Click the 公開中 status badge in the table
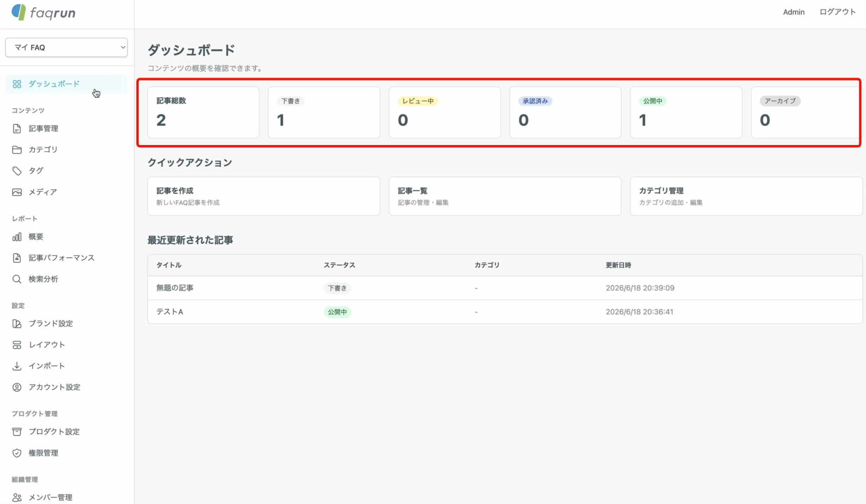Viewport: 866px width, 504px height. pyautogui.click(x=337, y=312)
